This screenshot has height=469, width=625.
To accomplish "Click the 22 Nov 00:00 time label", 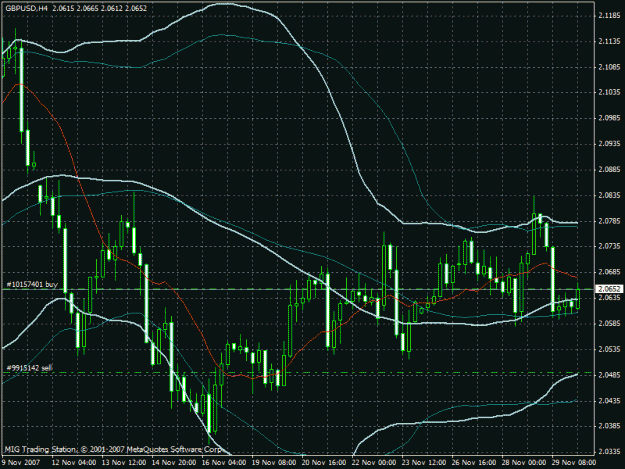I will (374, 462).
